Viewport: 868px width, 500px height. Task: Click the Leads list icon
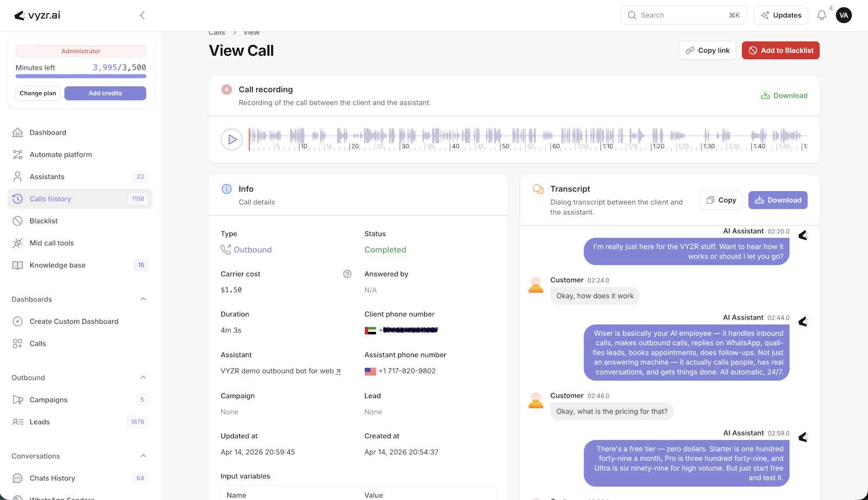click(x=17, y=422)
